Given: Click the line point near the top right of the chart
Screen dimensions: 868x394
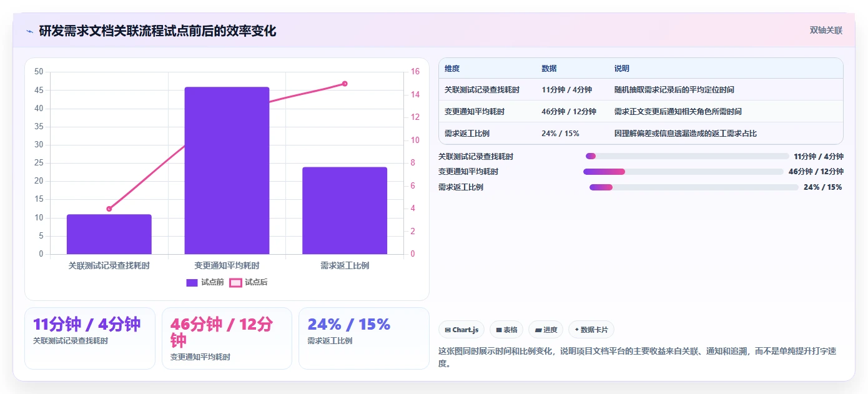Looking at the screenshot, I should click(x=345, y=84).
